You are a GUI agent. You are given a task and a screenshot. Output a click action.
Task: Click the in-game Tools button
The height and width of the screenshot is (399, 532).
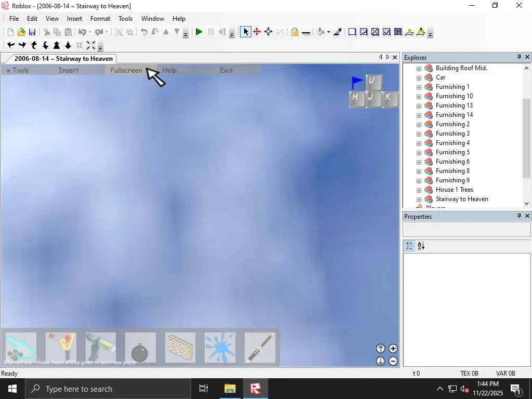coord(21,70)
